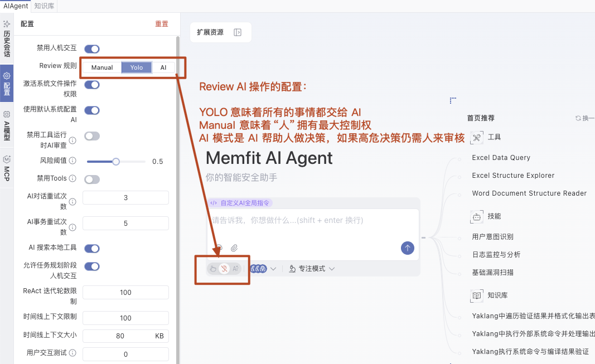Open Yaklang中执行外部系统命令 entry
The image size is (595, 364).
tap(533, 334)
